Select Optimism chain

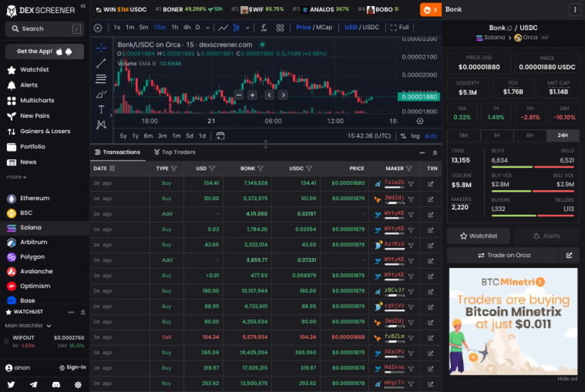coord(29,286)
